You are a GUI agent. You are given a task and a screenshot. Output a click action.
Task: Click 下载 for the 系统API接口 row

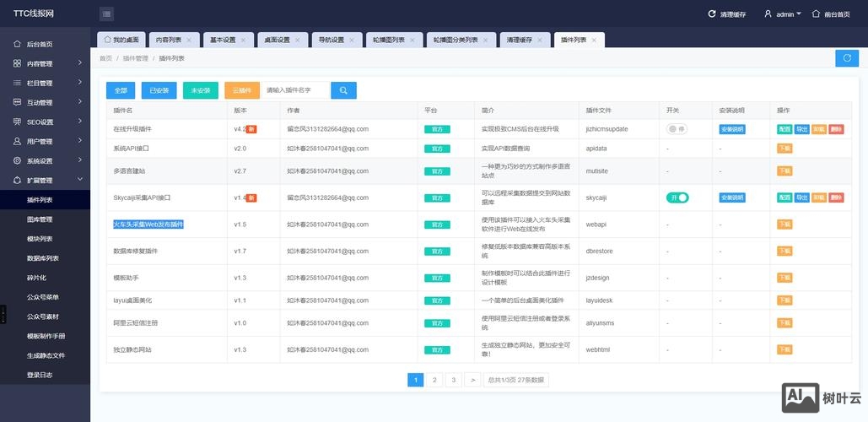tap(784, 149)
